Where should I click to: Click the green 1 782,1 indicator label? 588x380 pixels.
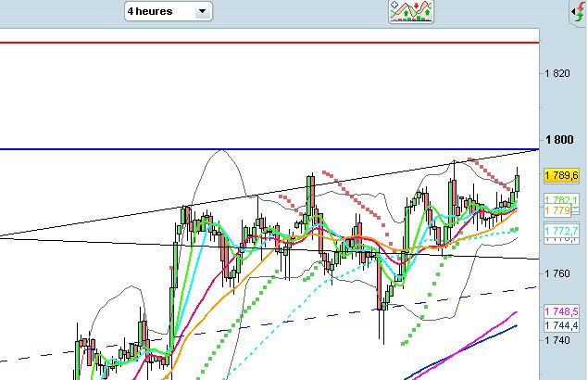click(562, 200)
